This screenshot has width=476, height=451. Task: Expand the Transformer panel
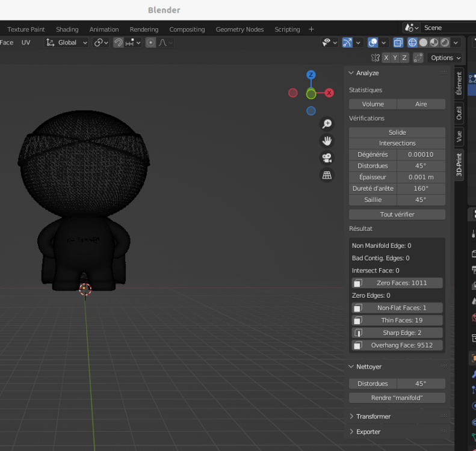[x=373, y=416]
